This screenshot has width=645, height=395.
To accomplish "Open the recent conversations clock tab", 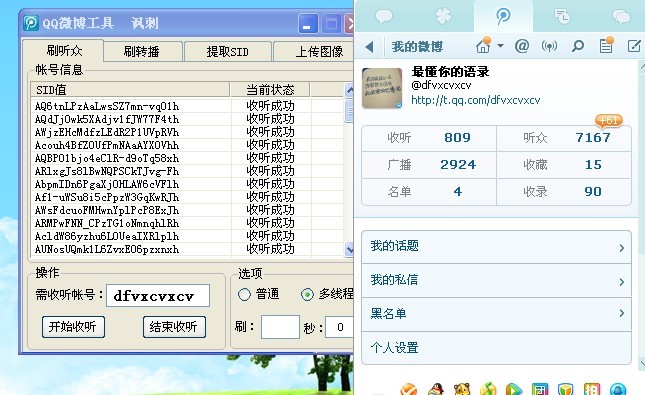I will coord(561,16).
